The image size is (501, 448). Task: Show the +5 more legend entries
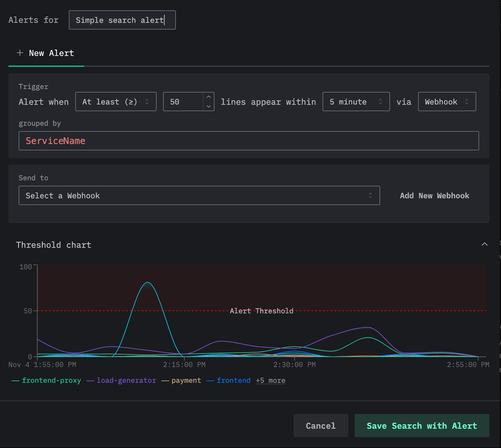[x=270, y=381]
